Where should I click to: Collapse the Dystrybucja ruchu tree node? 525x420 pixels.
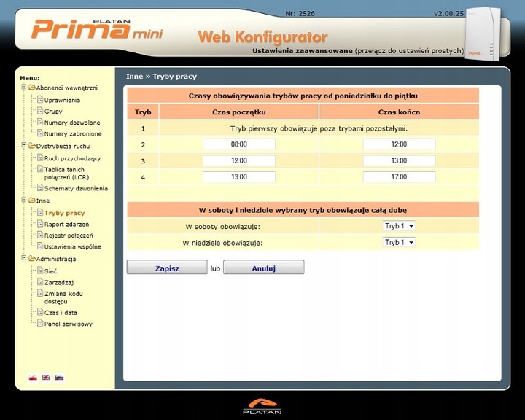pyautogui.click(x=24, y=145)
